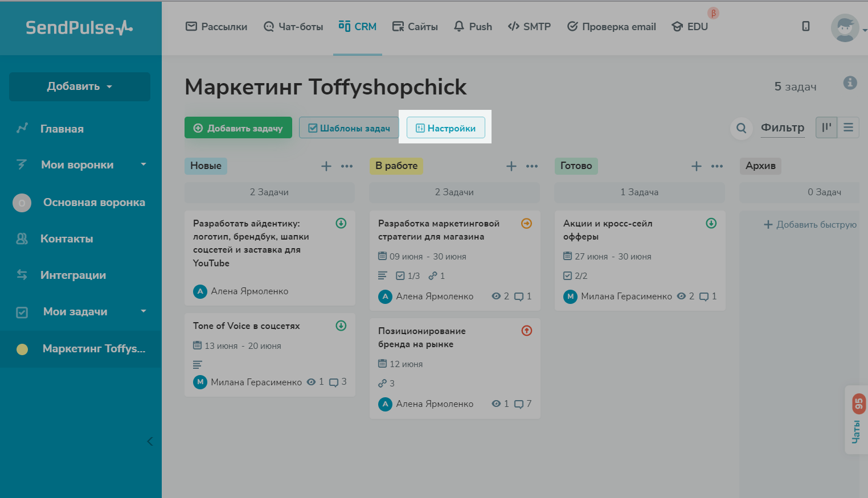Click the yellow dot beside Маркетинг Toffys
The width and height of the screenshot is (868, 498).
click(22, 349)
